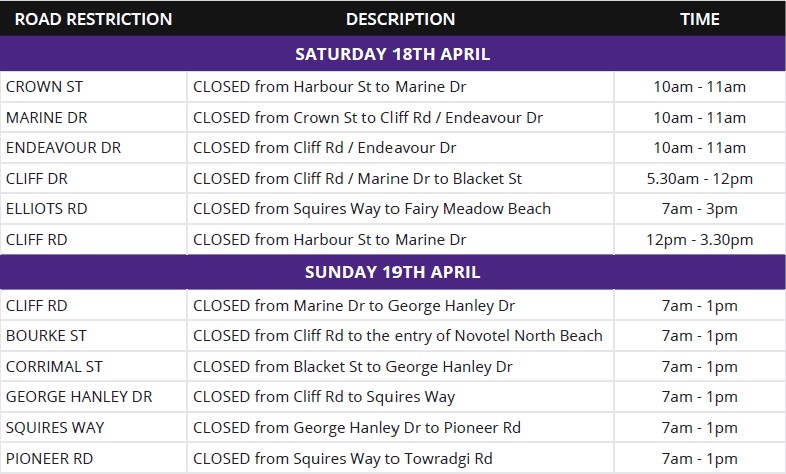Select the SUNDAY 19TH APRIL section banner

tap(393, 272)
